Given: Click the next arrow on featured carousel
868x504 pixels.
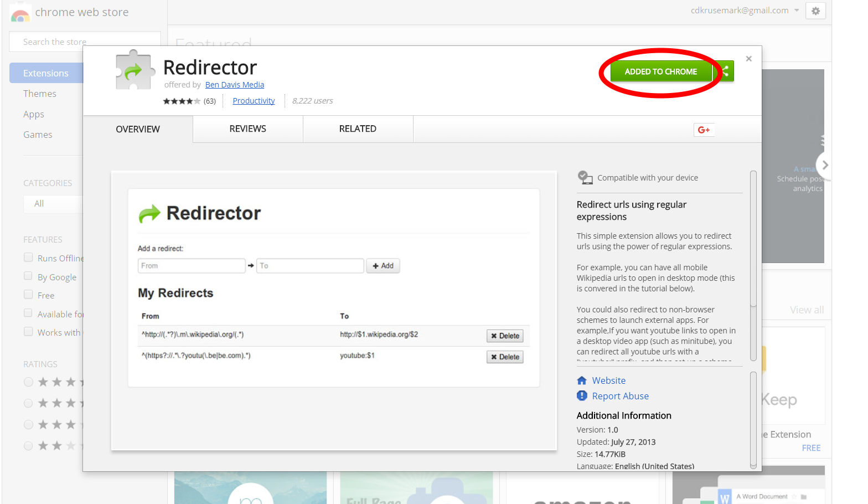Looking at the screenshot, I should [x=824, y=165].
